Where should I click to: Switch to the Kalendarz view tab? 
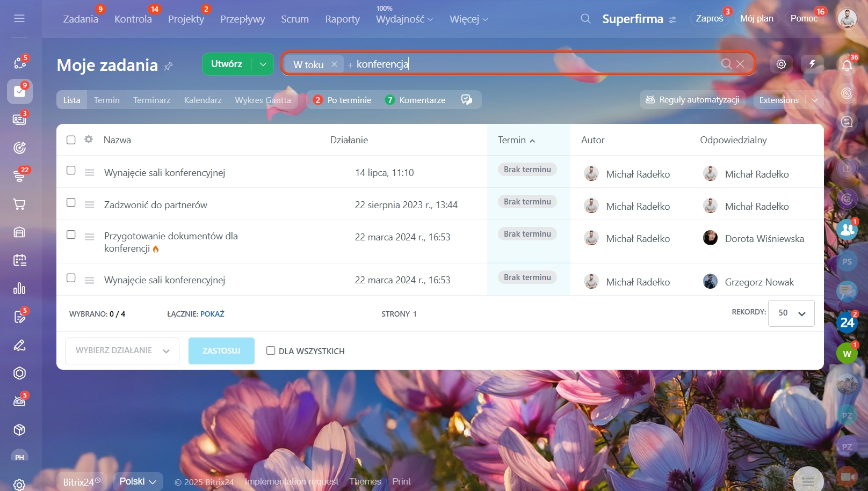coord(202,100)
